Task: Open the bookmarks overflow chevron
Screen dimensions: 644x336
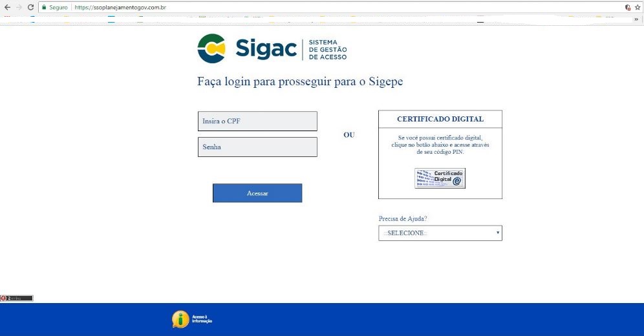Action: point(637,19)
